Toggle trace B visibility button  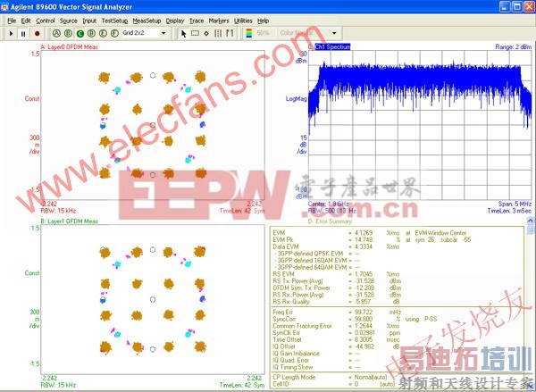(x=68, y=33)
